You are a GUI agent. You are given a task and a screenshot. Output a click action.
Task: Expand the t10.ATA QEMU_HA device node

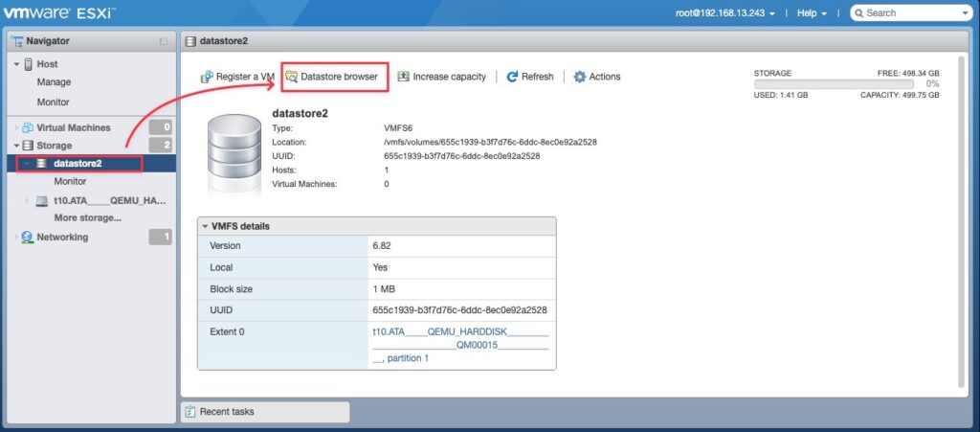pos(27,201)
